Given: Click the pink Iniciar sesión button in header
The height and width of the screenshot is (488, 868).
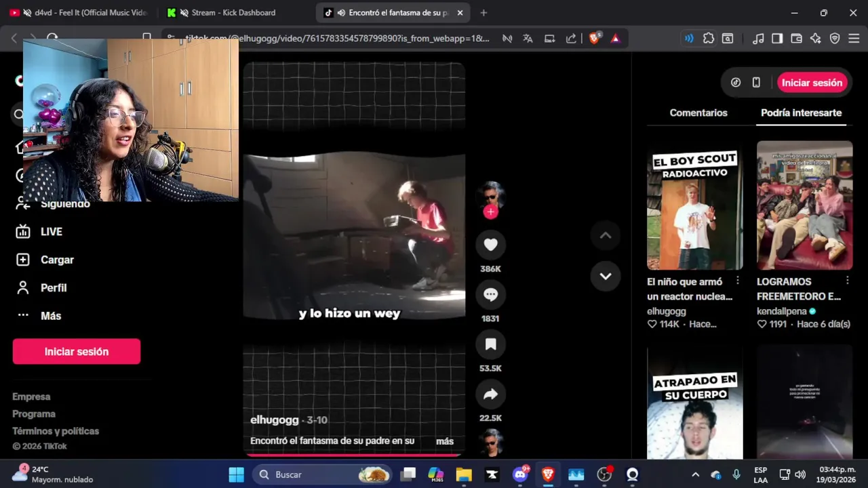Looking at the screenshot, I should point(812,83).
